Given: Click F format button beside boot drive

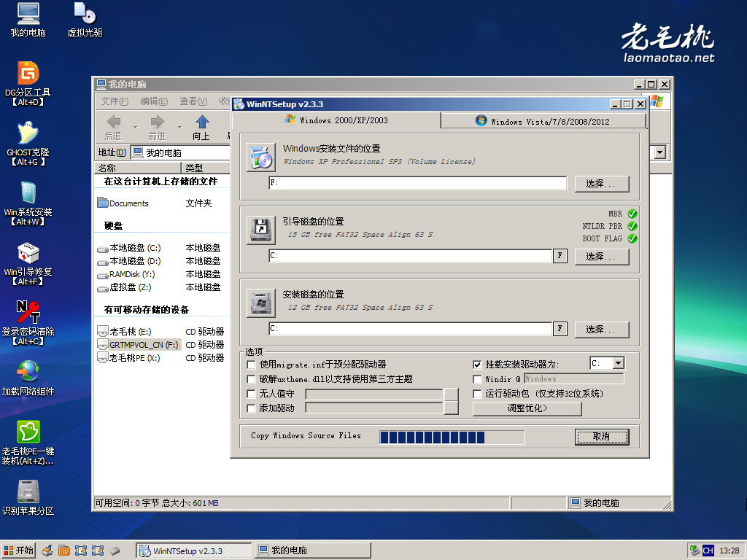Looking at the screenshot, I should click(x=560, y=256).
